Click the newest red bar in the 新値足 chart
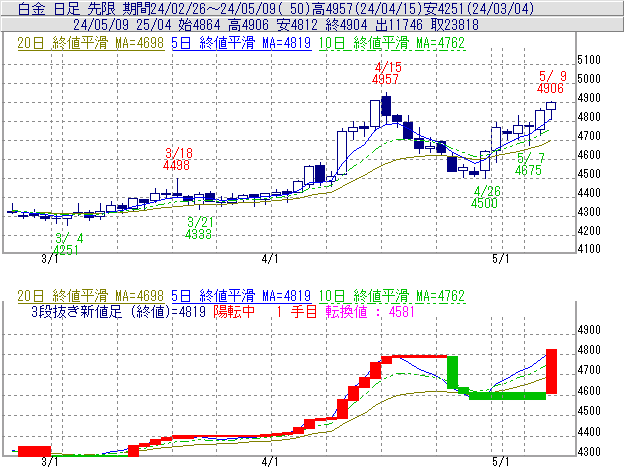The image size is (624, 475). pos(551,372)
